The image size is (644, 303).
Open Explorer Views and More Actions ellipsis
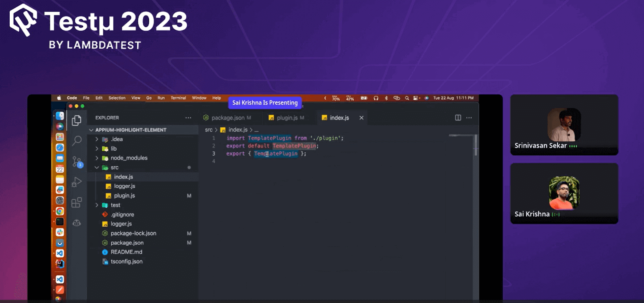click(x=188, y=118)
